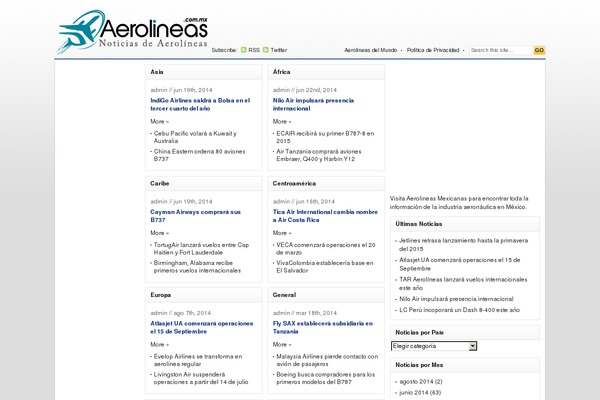Open Atlasjet UA sidebar news link
The width and height of the screenshot is (600, 400).
[460, 264]
